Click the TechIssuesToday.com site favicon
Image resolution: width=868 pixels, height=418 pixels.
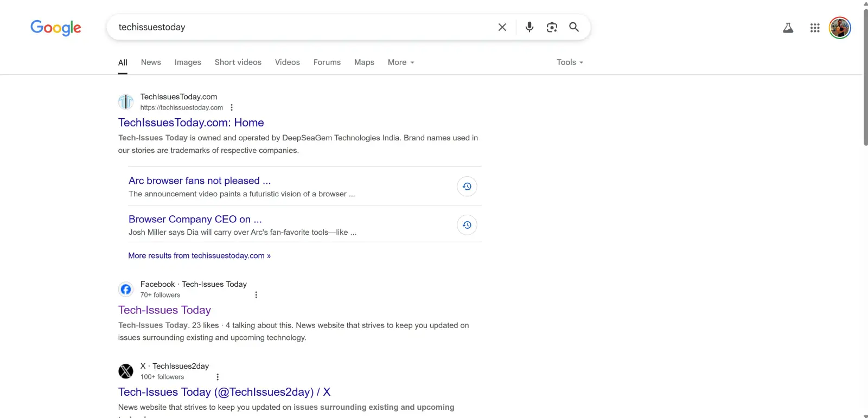126,102
